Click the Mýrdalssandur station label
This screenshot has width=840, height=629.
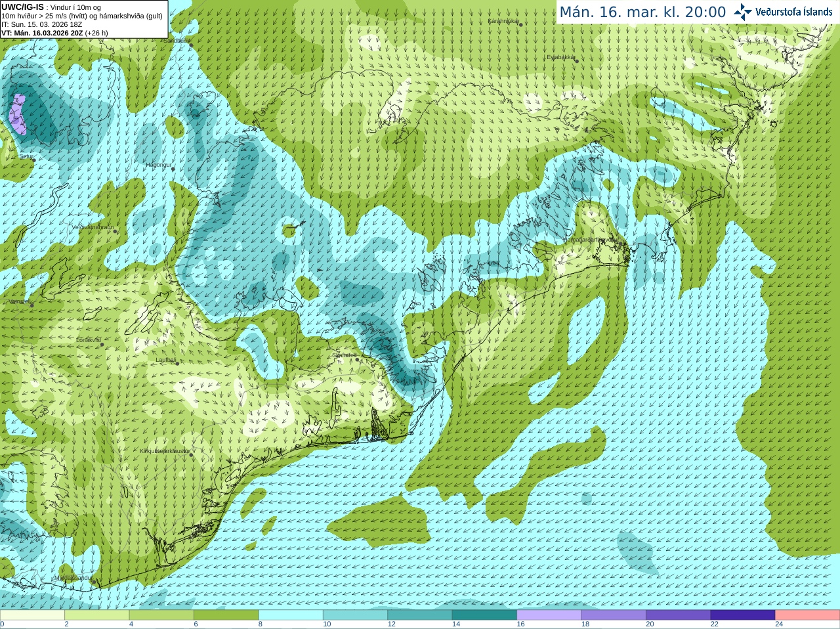[74, 578]
